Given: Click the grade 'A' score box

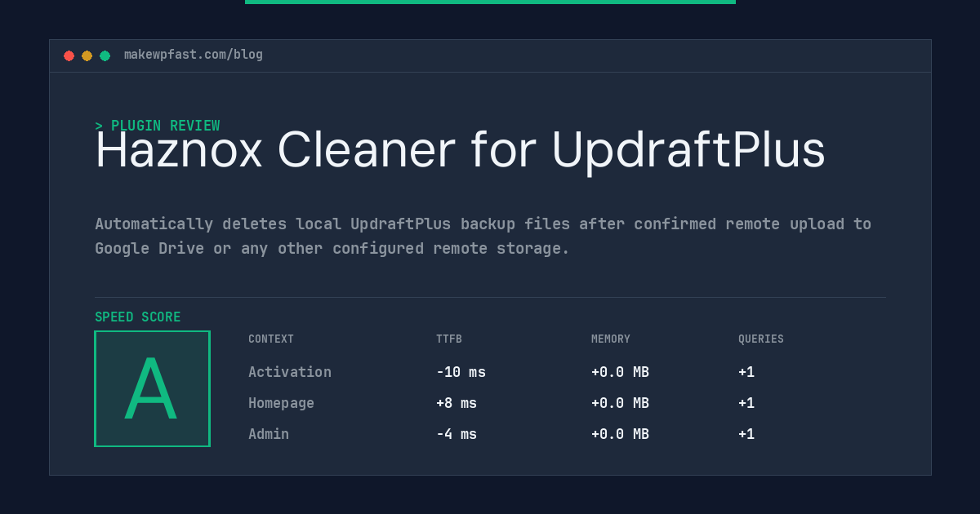Looking at the screenshot, I should (152, 388).
